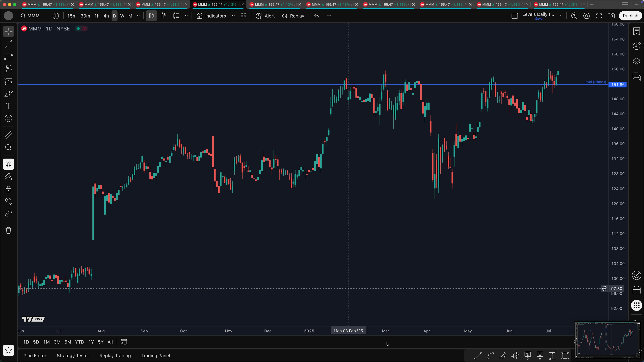Click the plus button beside 97.30 price

coord(604,289)
